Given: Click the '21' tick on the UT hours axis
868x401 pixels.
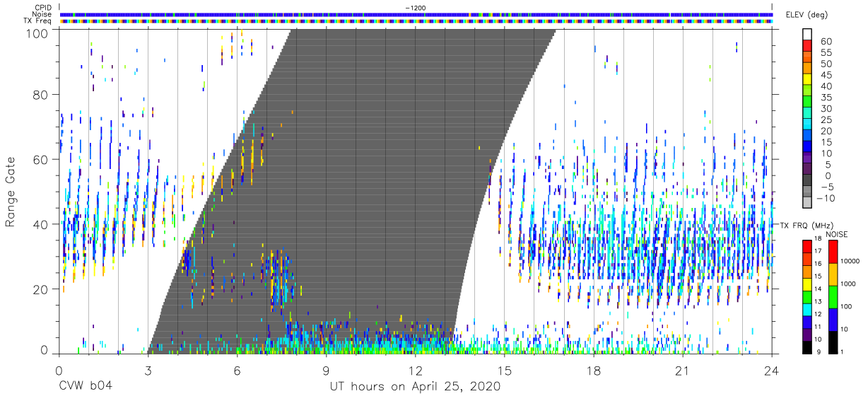Looking at the screenshot, I should pyautogui.click(x=682, y=371).
